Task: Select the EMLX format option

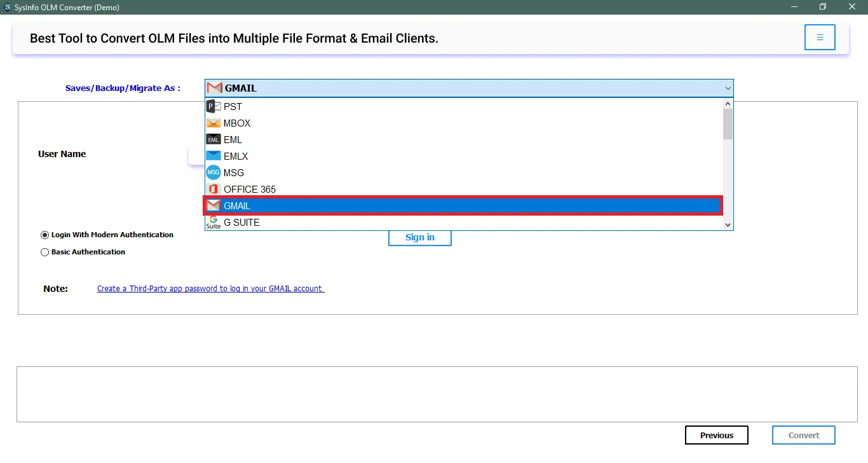Action: [x=464, y=156]
